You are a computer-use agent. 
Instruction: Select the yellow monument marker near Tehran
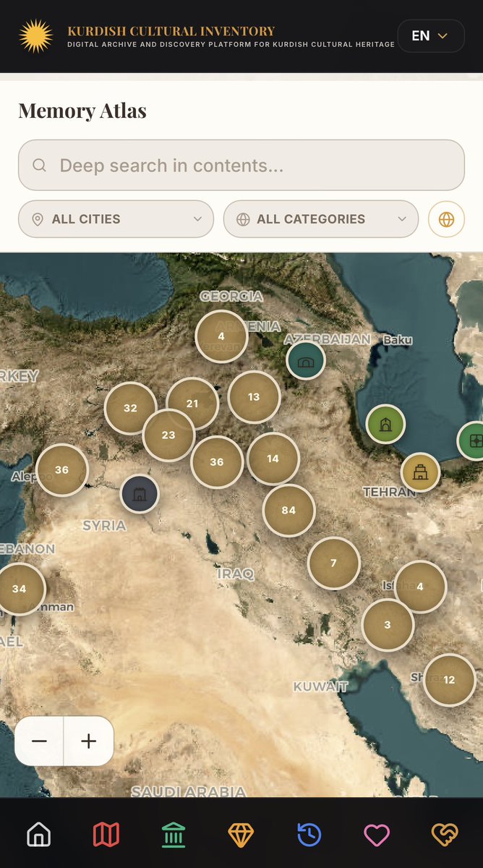coord(420,472)
